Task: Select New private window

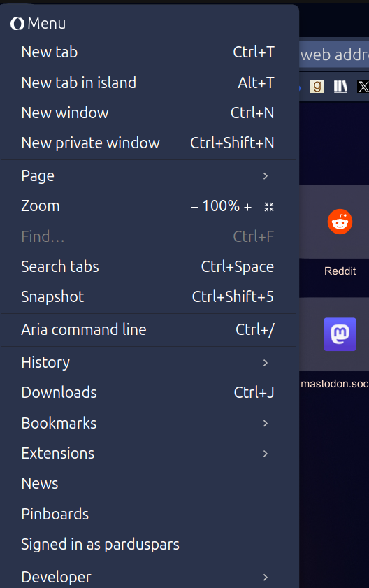Action: [148, 143]
